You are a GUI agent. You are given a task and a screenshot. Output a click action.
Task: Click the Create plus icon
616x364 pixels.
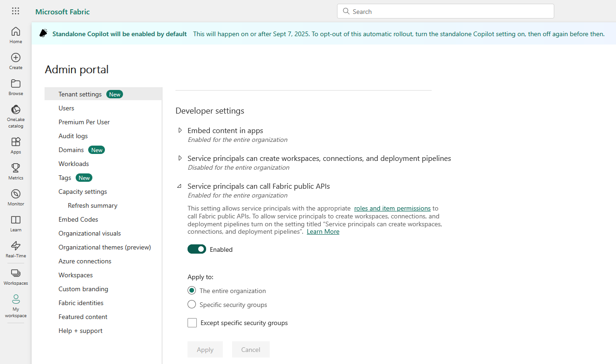point(16,61)
